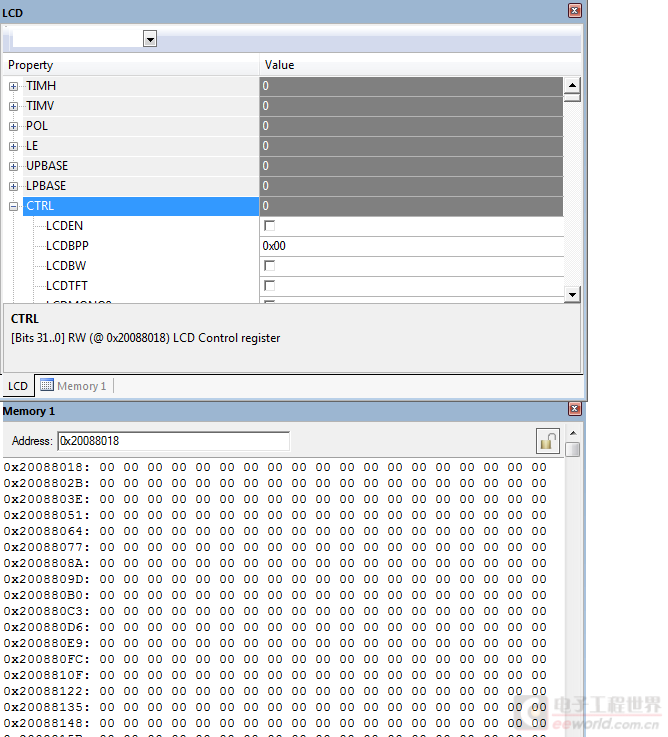Open the LCD panel dropdown arrow
This screenshot has height=737, width=668.
point(150,39)
